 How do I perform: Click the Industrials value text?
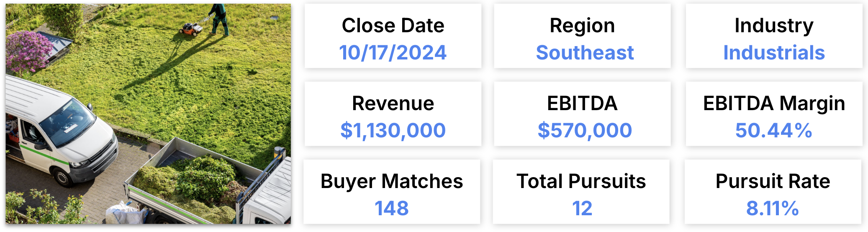click(x=774, y=53)
